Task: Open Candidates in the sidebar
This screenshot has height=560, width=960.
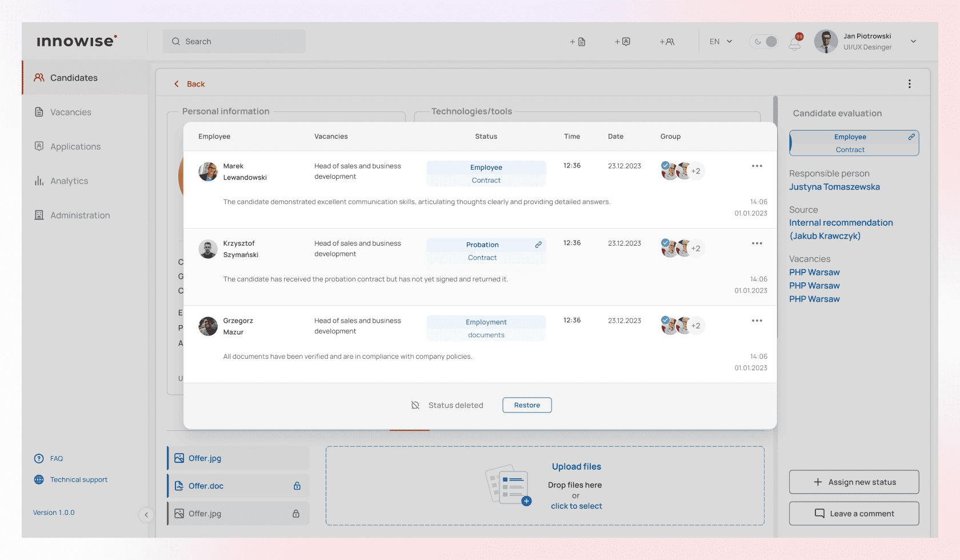Action: pyautogui.click(x=85, y=78)
